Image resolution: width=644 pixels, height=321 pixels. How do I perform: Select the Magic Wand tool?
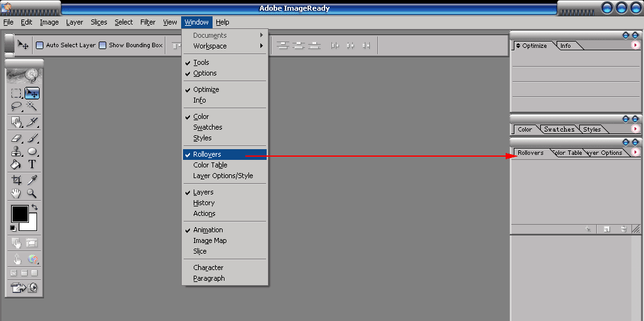[x=32, y=106]
